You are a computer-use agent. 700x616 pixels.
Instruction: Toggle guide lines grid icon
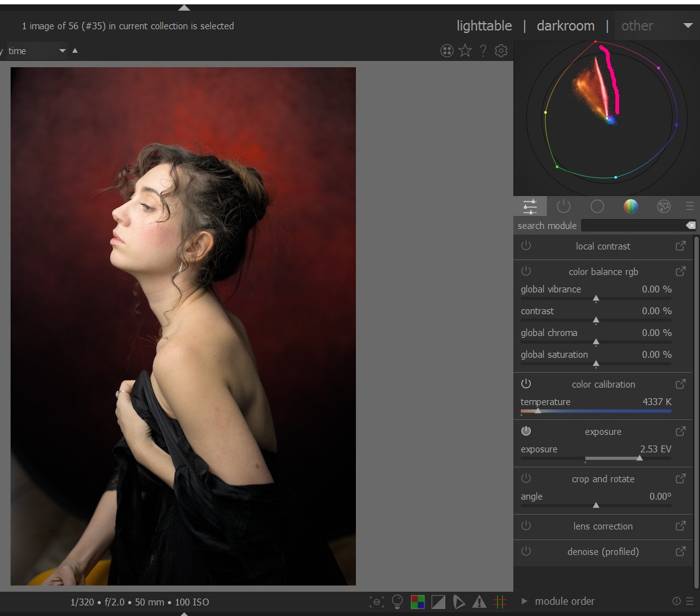[500, 602]
